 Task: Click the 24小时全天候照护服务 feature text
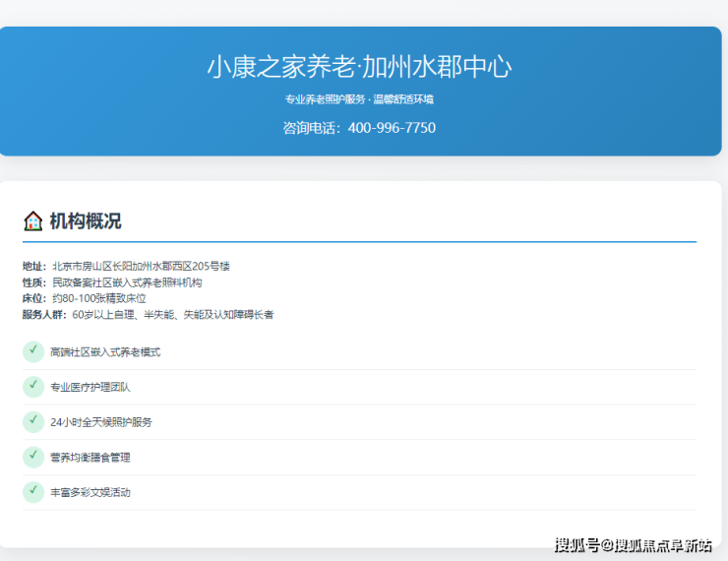click(101, 422)
